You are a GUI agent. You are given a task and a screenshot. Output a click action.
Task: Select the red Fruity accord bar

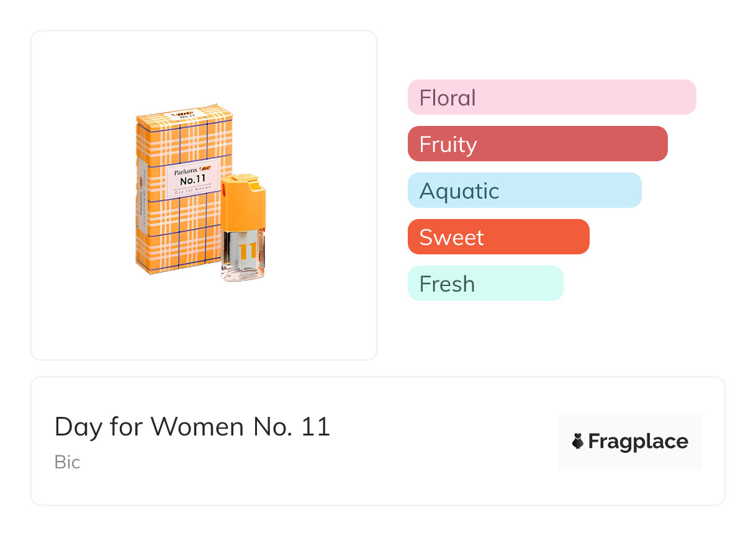click(537, 144)
